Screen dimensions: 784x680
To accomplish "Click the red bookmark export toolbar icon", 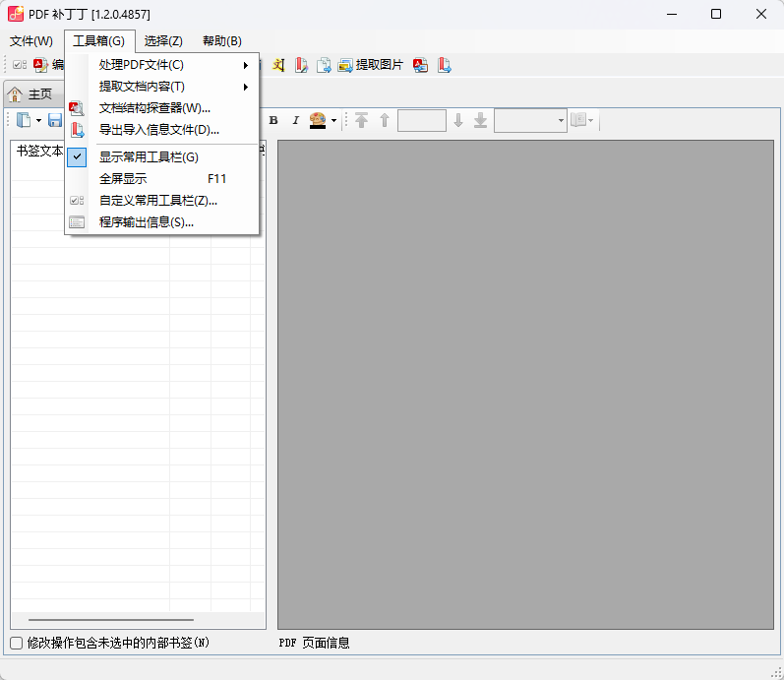I will coord(444,65).
